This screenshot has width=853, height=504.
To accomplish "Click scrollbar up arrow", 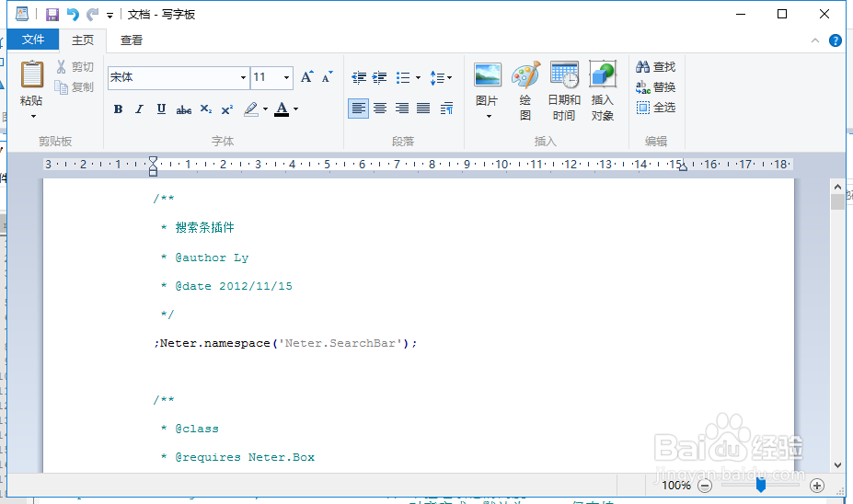I will pos(837,187).
